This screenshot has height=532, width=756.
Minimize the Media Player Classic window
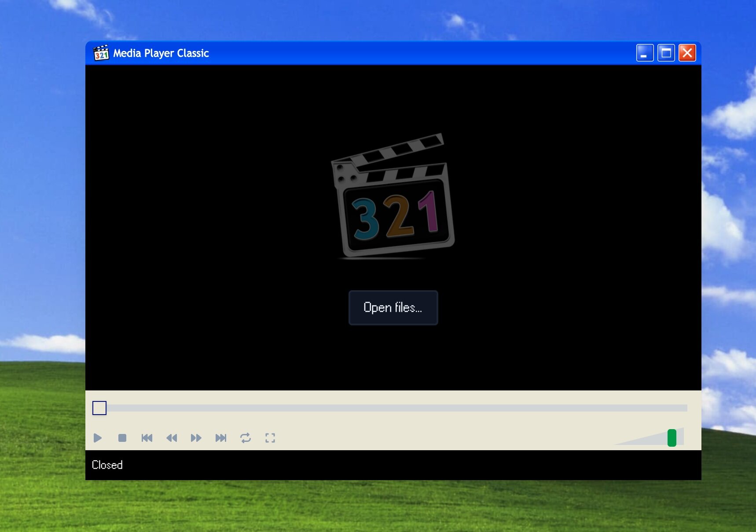click(645, 53)
